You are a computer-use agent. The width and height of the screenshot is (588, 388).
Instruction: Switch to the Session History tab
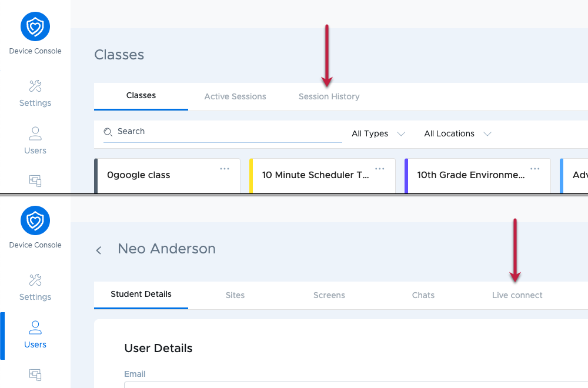coord(329,97)
